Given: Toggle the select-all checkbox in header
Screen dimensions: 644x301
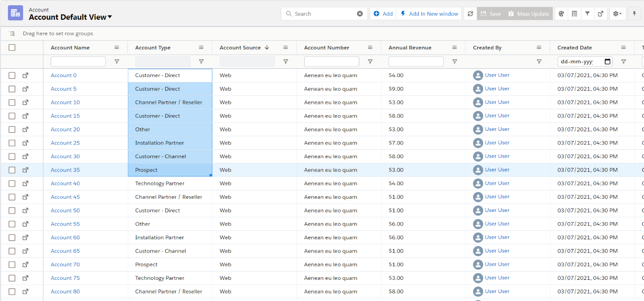Looking at the screenshot, I should [12, 48].
